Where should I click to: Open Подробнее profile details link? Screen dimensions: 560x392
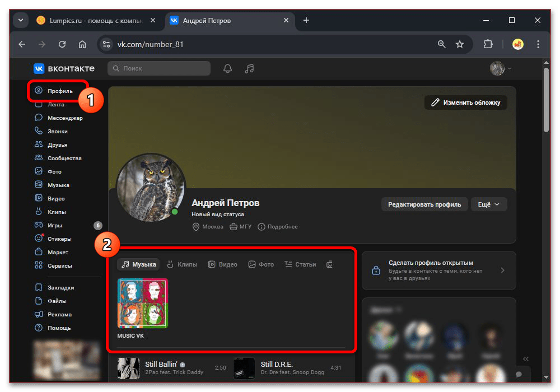[278, 227]
